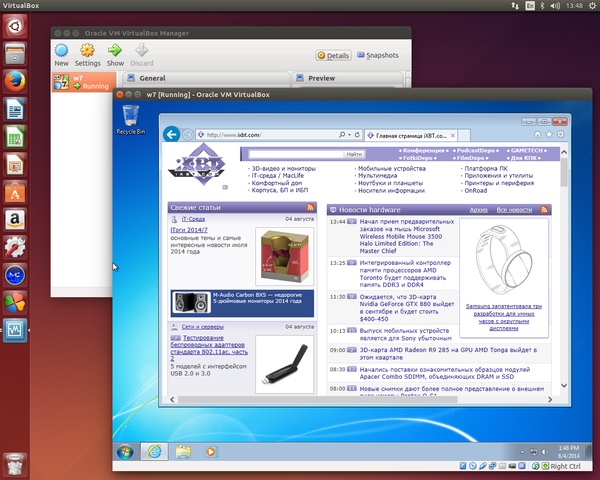Click Internet Explorer back arrow button
The height and width of the screenshot is (480, 600).
(172, 134)
